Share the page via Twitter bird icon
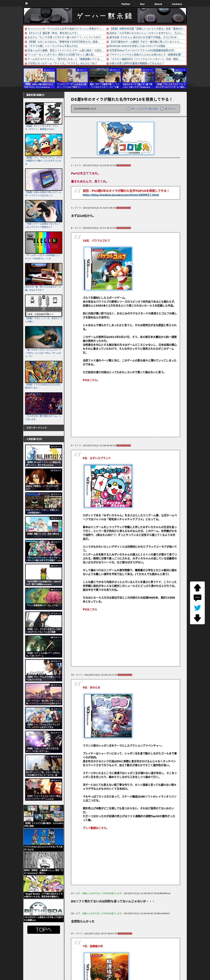 (197, 608)
